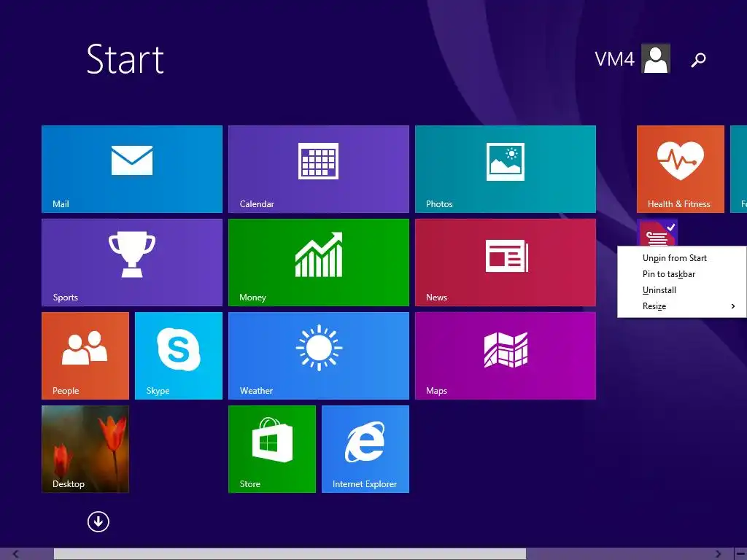Open the People tile
Screen dimensions: 747x560
(x=85, y=356)
